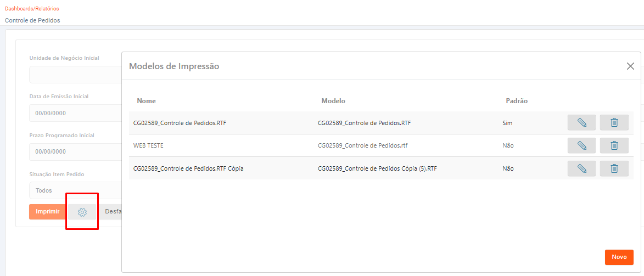Image resolution: width=644 pixels, height=276 pixels.
Task: Edit CG02589_Controle de Pedidos.RTF model (Sim row)
Action: pos(581,123)
